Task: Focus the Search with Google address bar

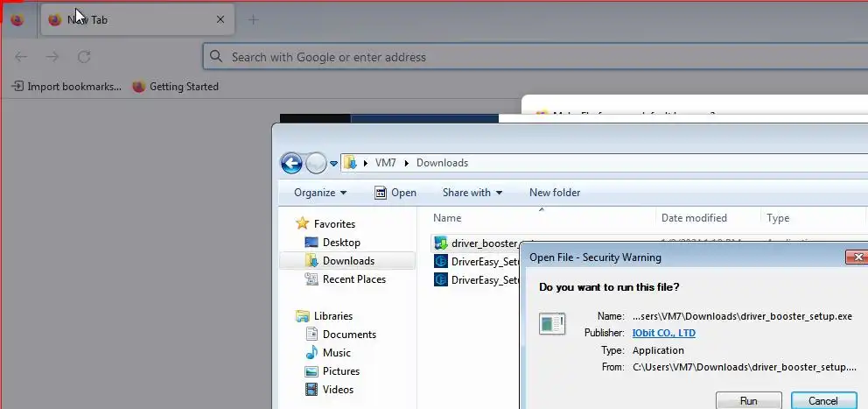Action: [535, 57]
